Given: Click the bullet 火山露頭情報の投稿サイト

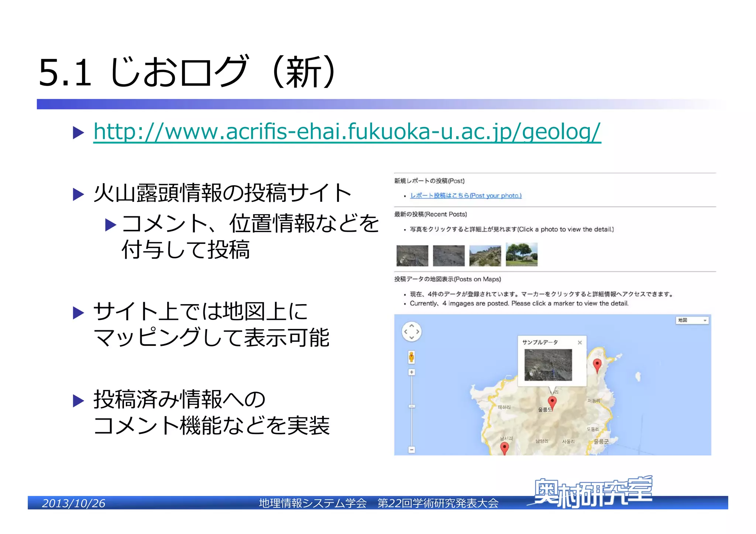Looking at the screenshot, I should (x=223, y=193).
